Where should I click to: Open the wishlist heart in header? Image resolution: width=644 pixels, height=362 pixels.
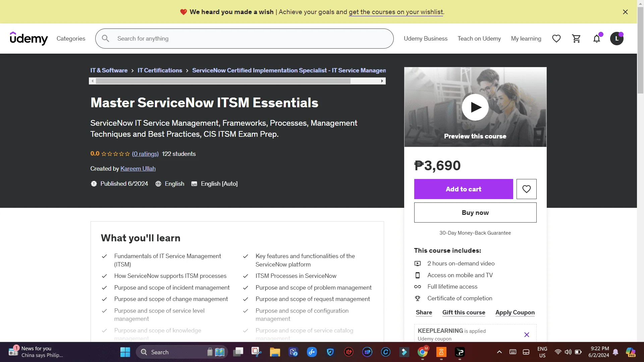point(556,39)
